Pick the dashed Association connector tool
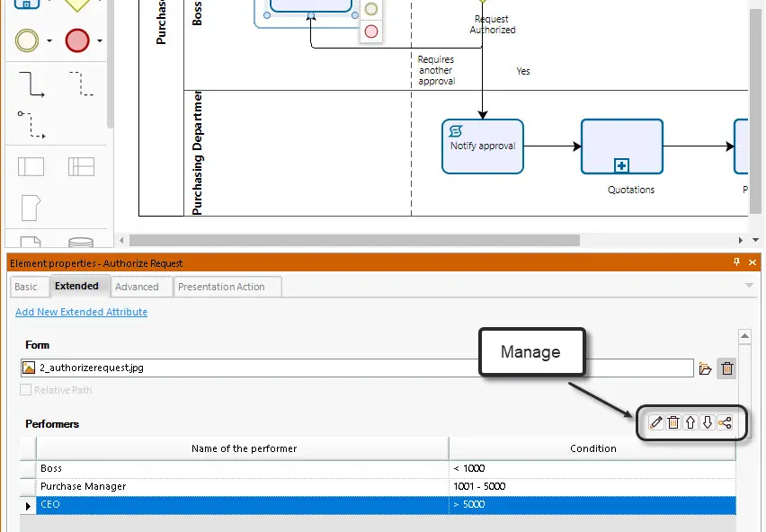This screenshot has height=532, width=766. [81, 84]
